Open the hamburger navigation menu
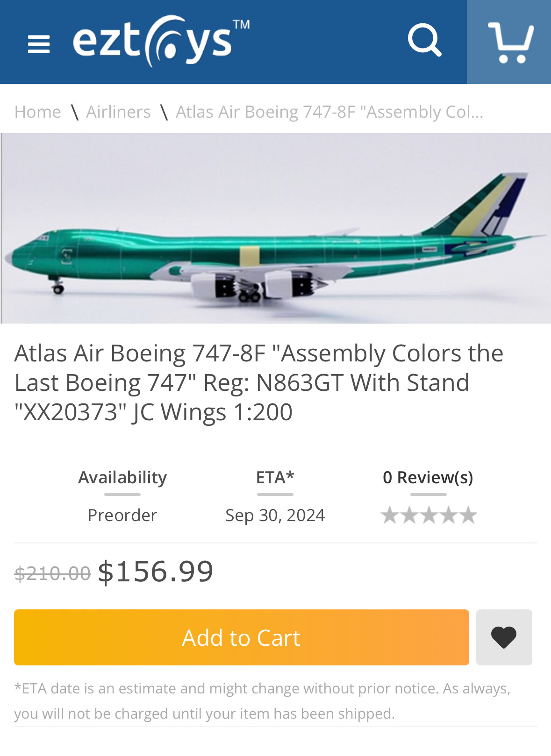Viewport: 551px width, 756px height. [x=39, y=44]
